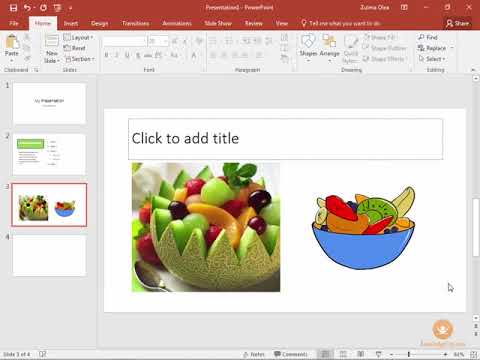This screenshot has height=360, width=480.
Task: Open the Arrange dropdown
Action: click(x=329, y=48)
